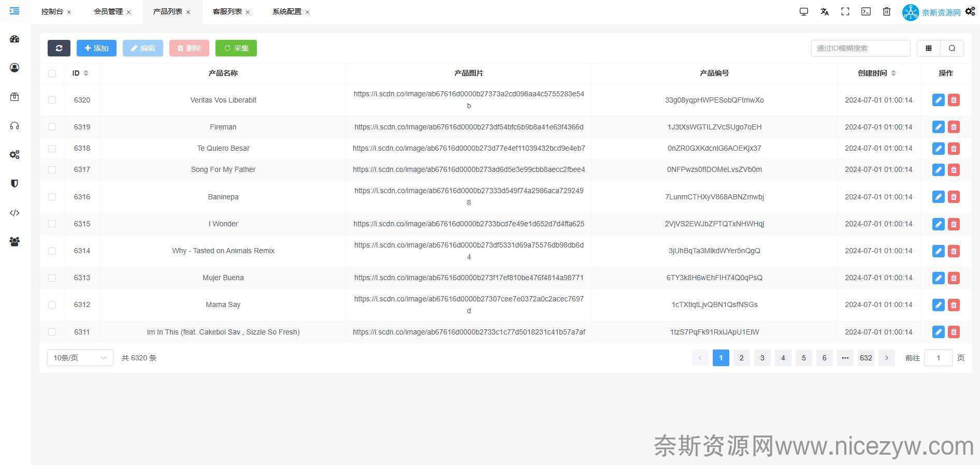This screenshot has height=465, width=980.
Task: Click the green 采集 button
Action: (236, 48)
